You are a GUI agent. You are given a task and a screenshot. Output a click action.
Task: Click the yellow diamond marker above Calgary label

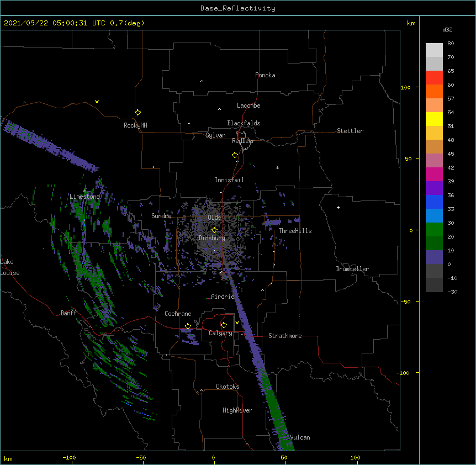(224, 325)
